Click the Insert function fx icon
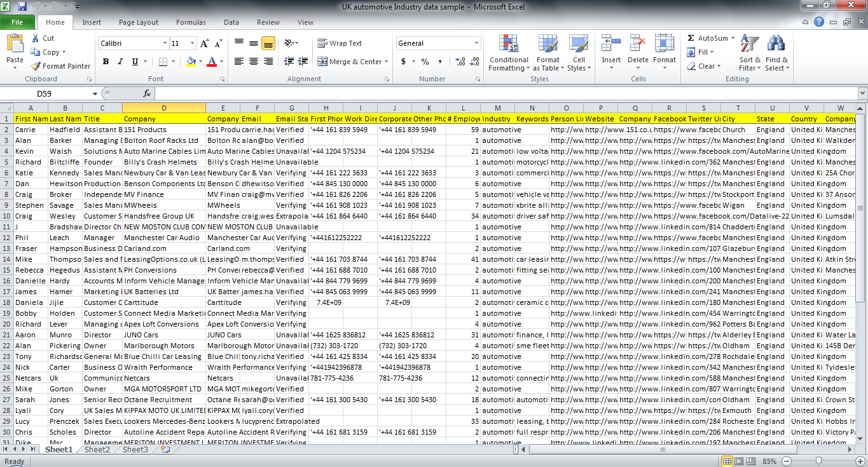This screenshot has height=467, width=868. [147, 93]
